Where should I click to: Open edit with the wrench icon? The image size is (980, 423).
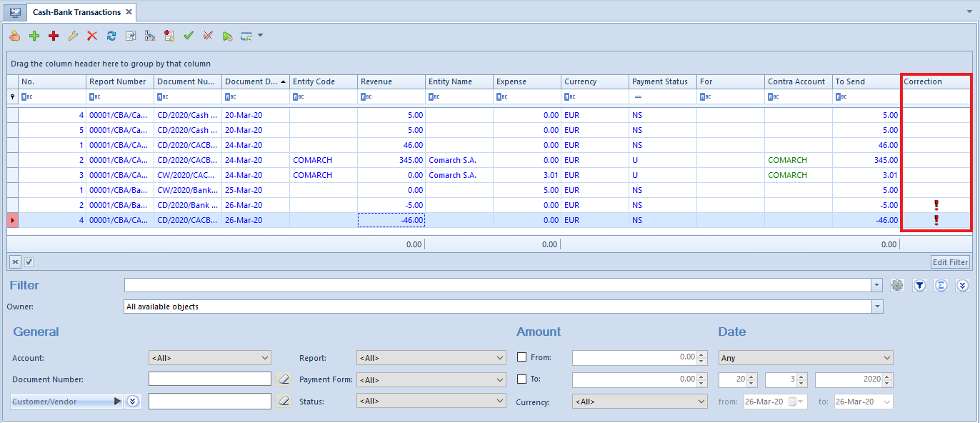pos(73,36)
